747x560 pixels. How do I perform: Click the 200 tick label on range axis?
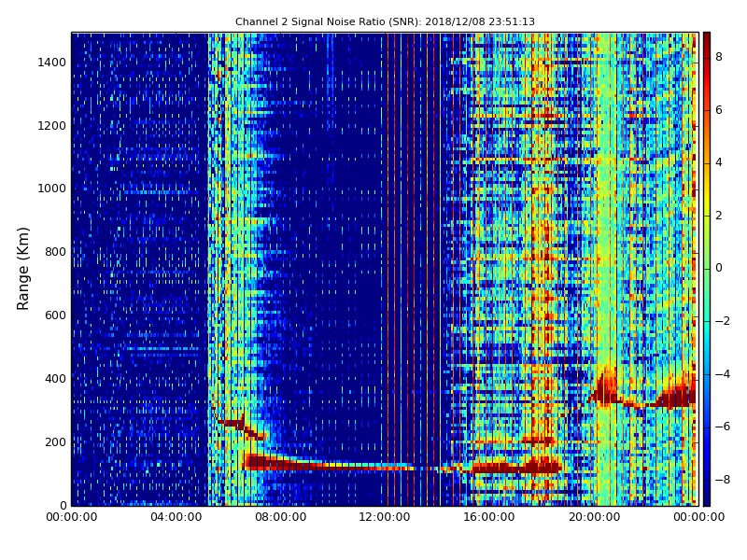(55, 441)
